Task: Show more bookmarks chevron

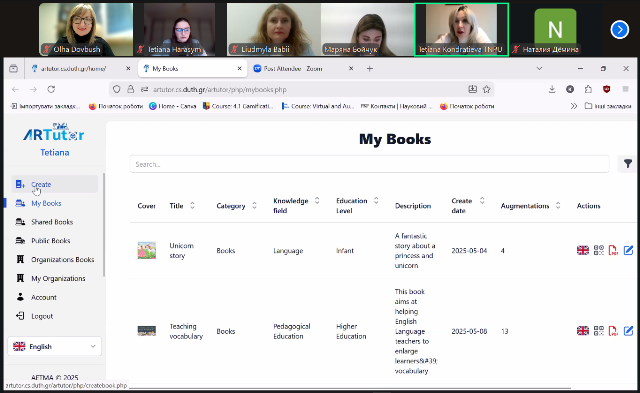Action: coord(574,106)
